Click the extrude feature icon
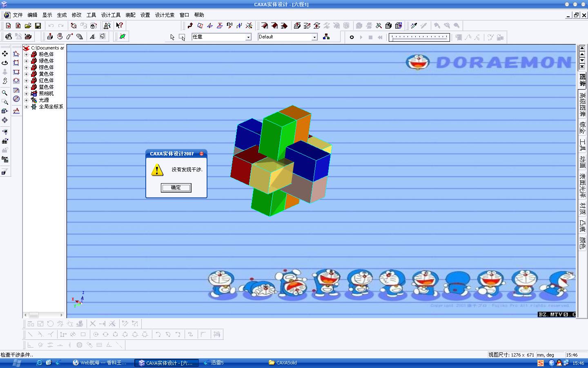Image resolution: width=588 pixels, height=368 pixels. click(x=50, y=37)
